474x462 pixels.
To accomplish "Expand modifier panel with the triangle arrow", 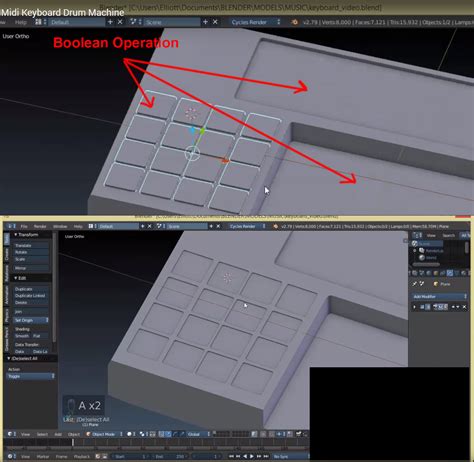I will [x=414, y=307].
